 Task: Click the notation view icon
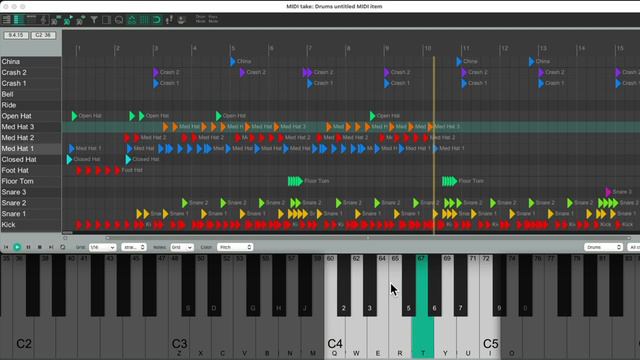pos(43,20)
